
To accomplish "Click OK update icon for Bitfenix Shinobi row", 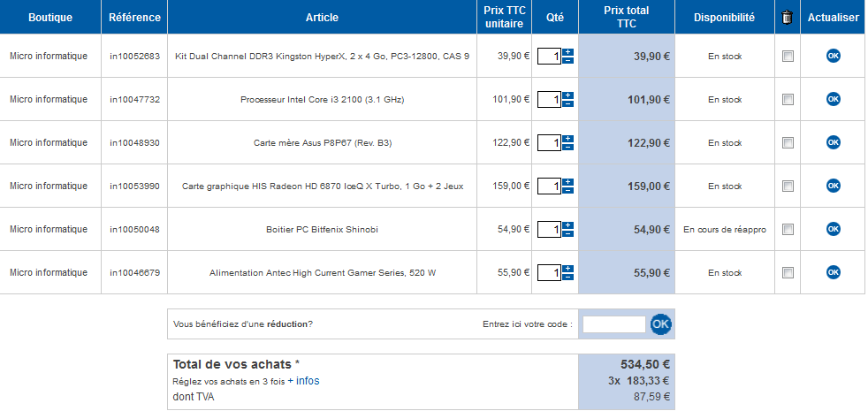I will point(833,229).
